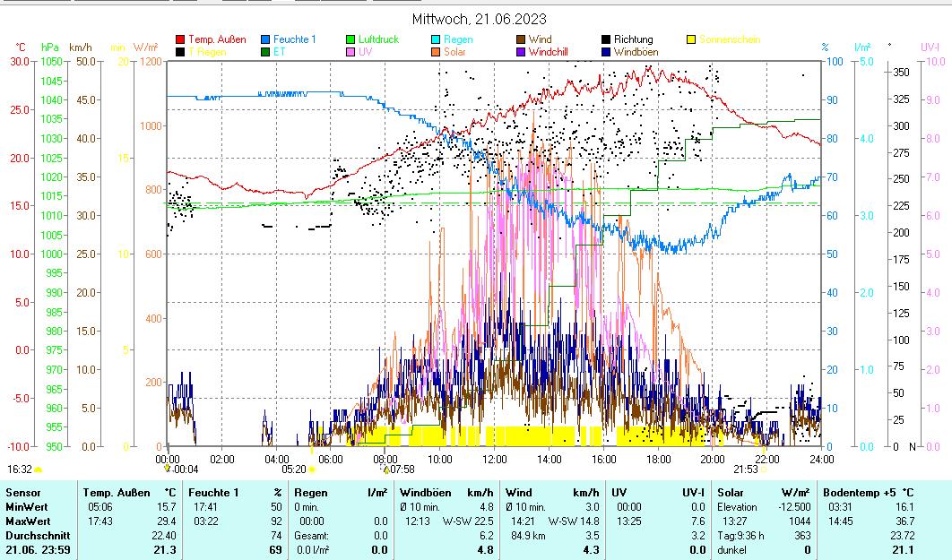Click the cyan Regen legend square
Viewport: 952px width, 560px height.
tap(437, 39)
